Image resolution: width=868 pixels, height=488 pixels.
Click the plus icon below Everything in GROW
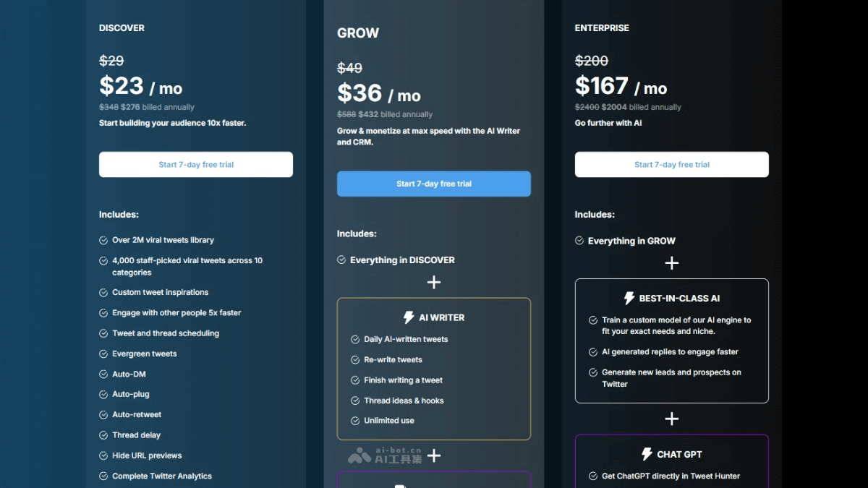(x=672, y=263)
